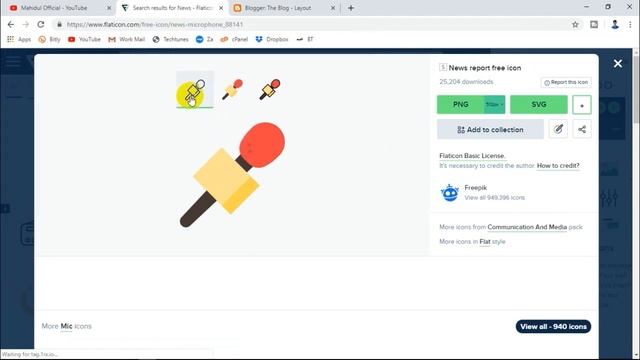Open the Chrome profile avatar
Viewport: 640px width, 360px height.
click(x=615, y=24)
